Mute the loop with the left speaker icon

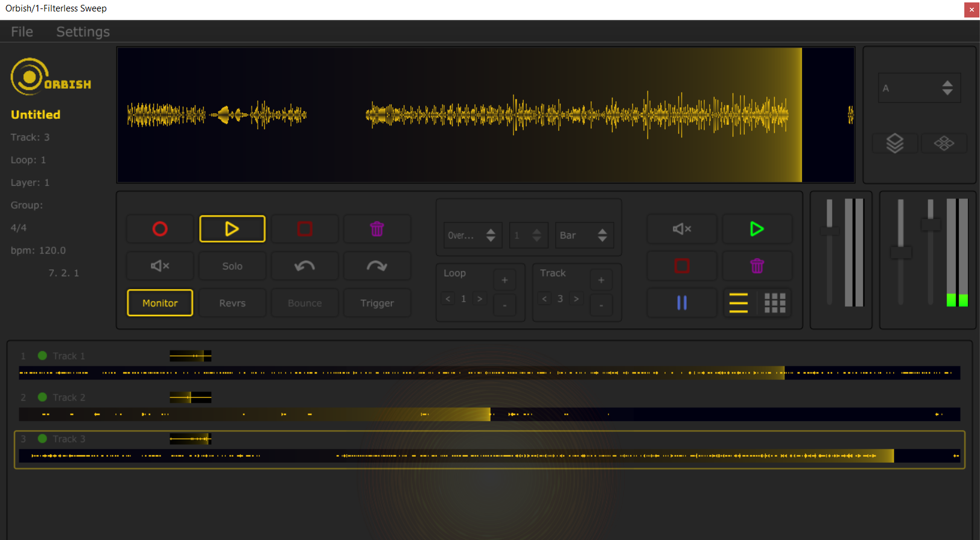160,266
